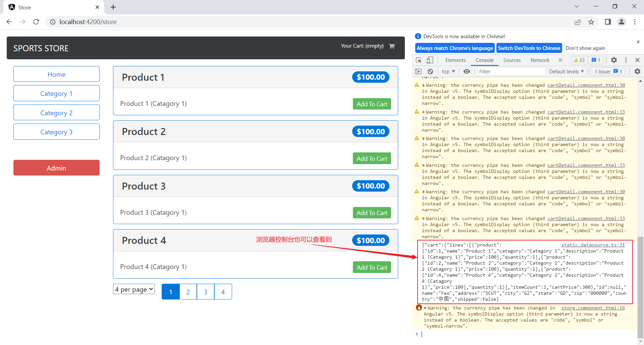Go to page 3 of products
Image resolution: width=644 pixels, height=345 pixels.
[x=206, y=292]
